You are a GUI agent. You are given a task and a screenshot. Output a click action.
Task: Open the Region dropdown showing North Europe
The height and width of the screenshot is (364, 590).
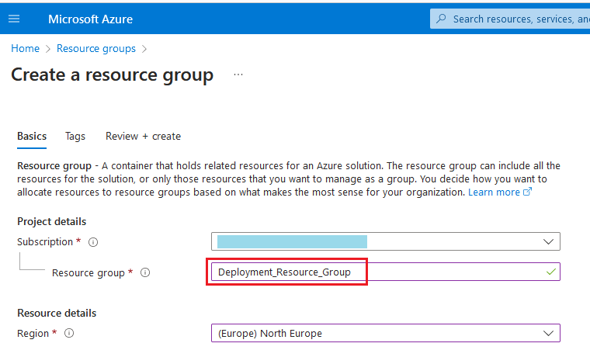click(x=550, y=333)
